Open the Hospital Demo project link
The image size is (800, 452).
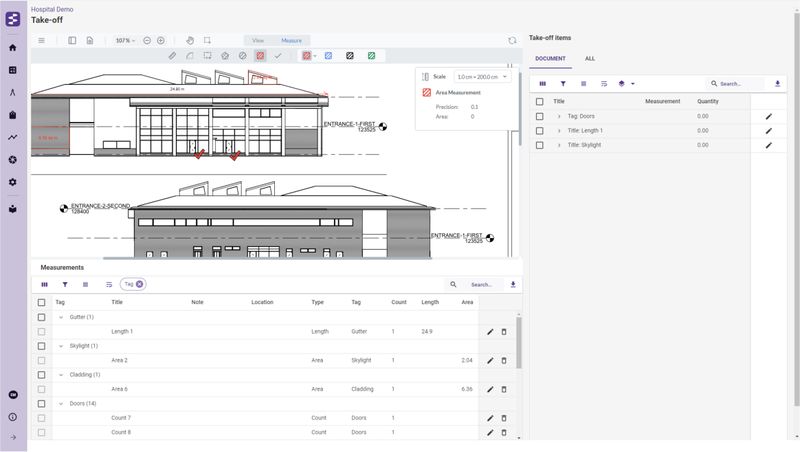point(52,9)
